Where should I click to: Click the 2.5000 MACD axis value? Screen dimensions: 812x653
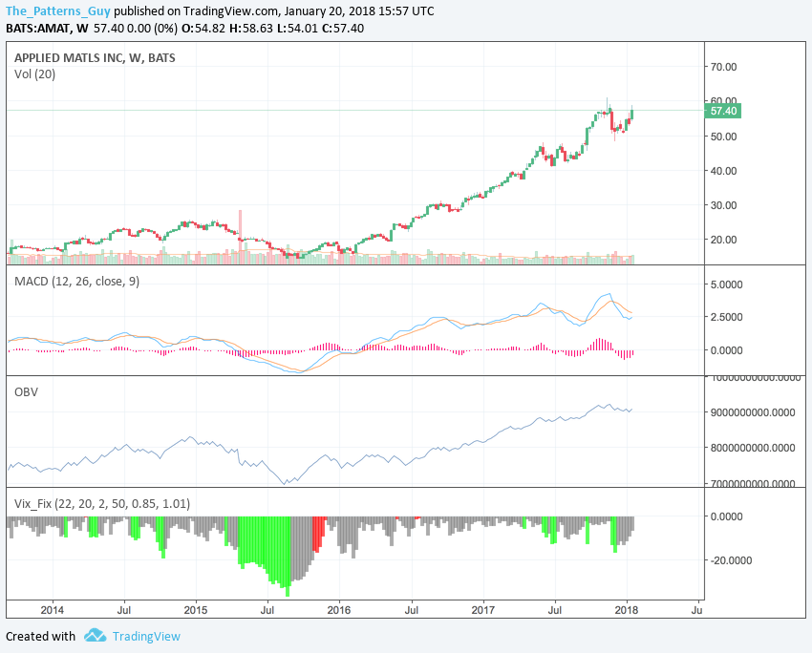tap(726, 317)
